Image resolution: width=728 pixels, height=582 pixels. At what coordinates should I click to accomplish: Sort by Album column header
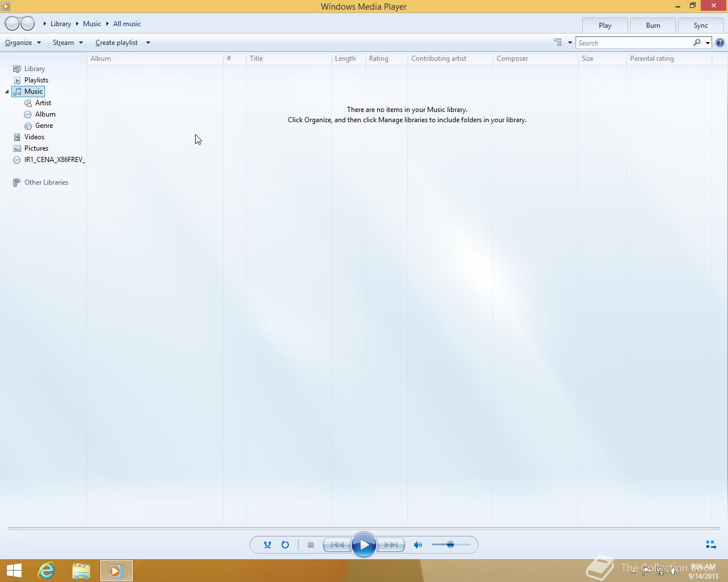coord(155,59)
